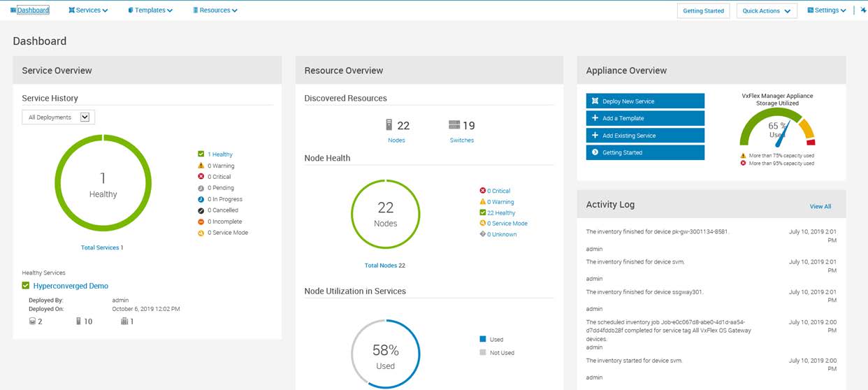Expand the Settings menu
The image size is (868, 390).
827,10
